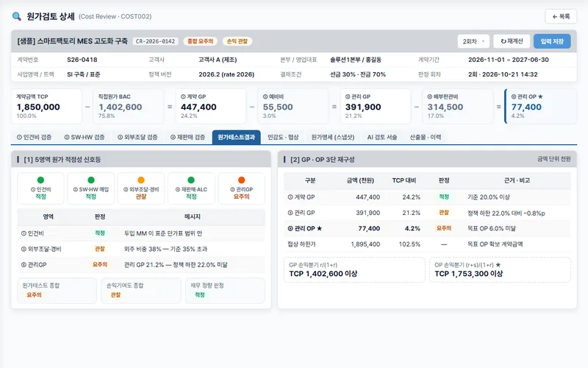Image resolution: width=588 pixels, height=368 pixels.
Task: Click payment terms 선금 30% · 잔금 70%
Action: coord(358,74)
